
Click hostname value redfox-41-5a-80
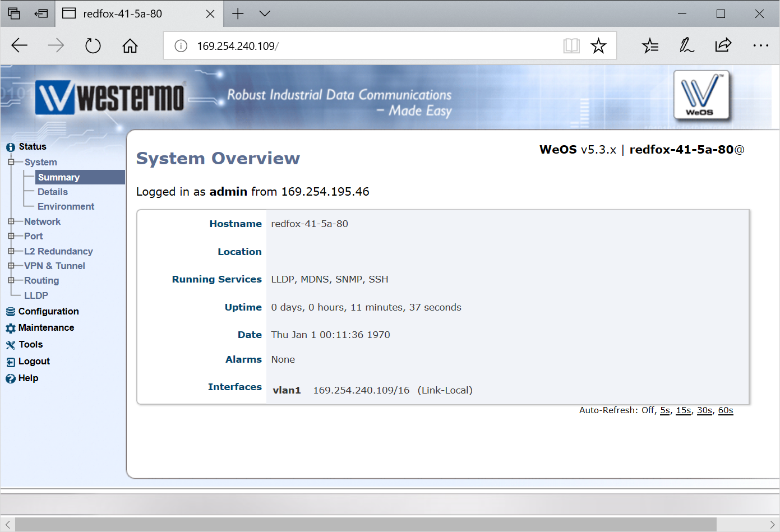tap(310, 224)
